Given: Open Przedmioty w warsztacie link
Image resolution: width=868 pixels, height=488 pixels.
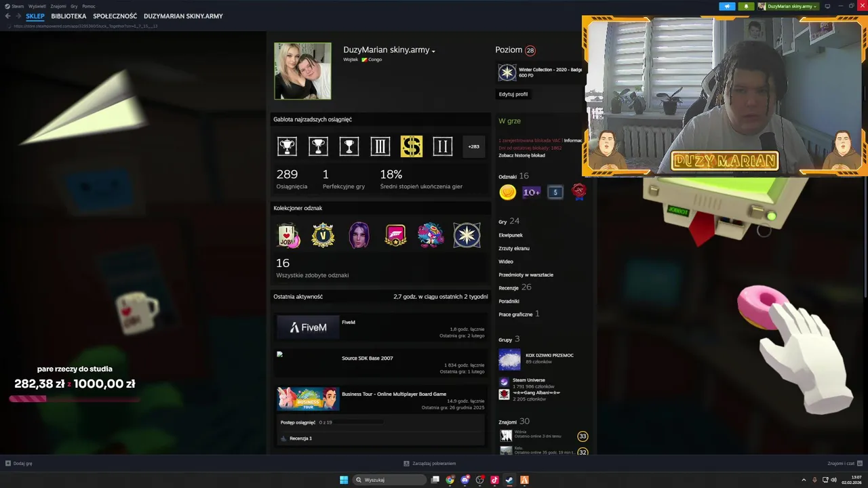Looking at the screenshot, I should point(526,274).
